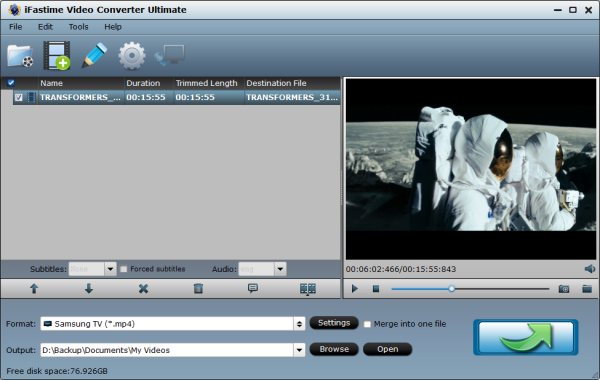Click the split video filmstrip icon

point(308,289)
